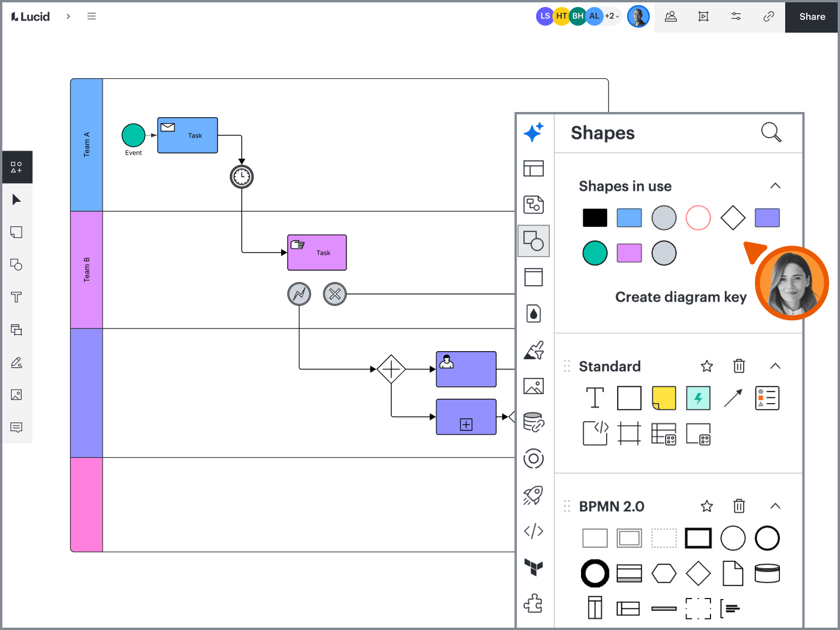Select the pen drawing tool in left toolbar
Screen dimensions: 840x630
coord(16,362)
